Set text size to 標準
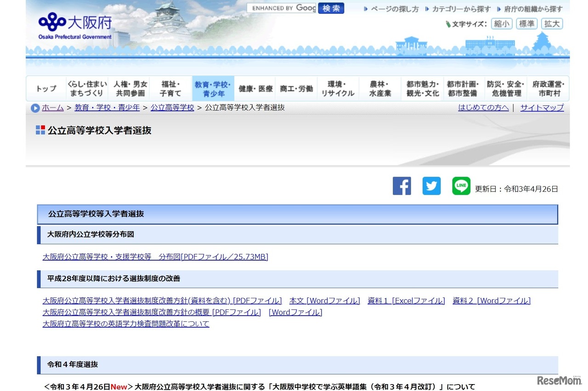Viewport: 588px width, 391px height. click(x=526, y=24)
